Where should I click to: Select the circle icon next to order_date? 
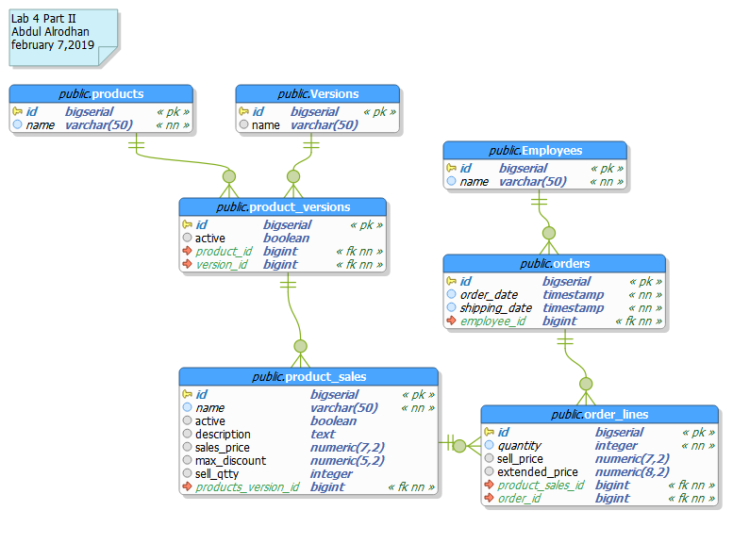452,294
